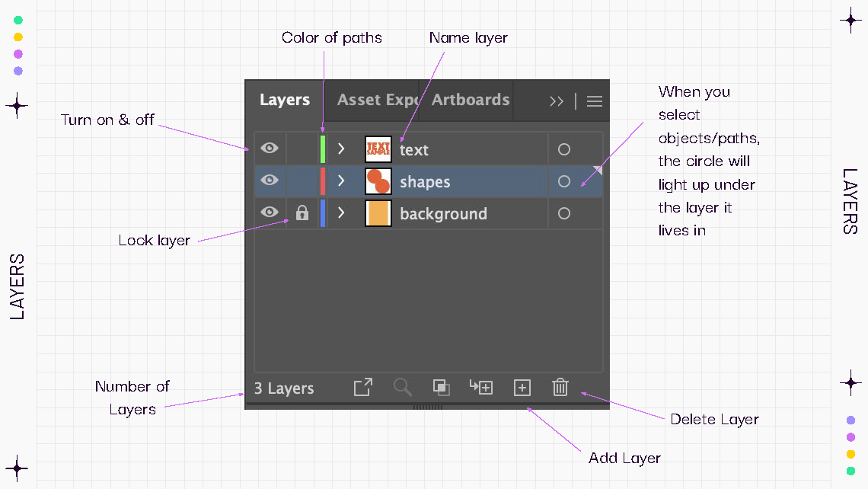Switch to the Artboards tab
Image resolution: width=868 pixels, height=489 pixels.
click(x=471, y=100)
